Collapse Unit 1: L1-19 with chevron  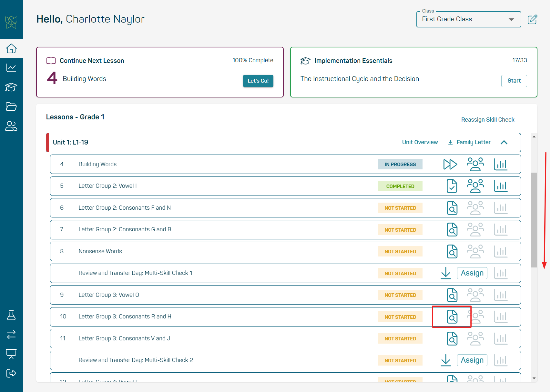click(x=504, y=142)
